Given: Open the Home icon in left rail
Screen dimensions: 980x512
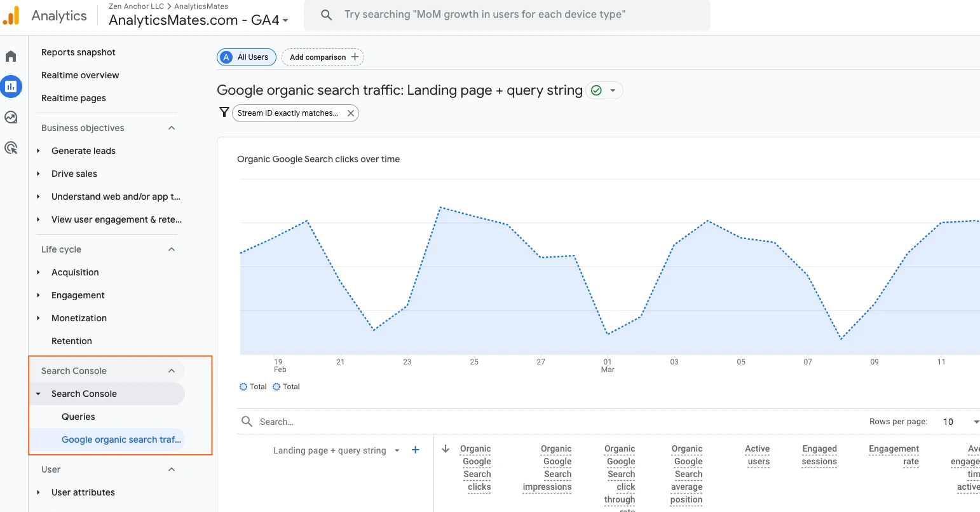Looking at the screenshot, I should pyautogui.click(x=11, y=57).
